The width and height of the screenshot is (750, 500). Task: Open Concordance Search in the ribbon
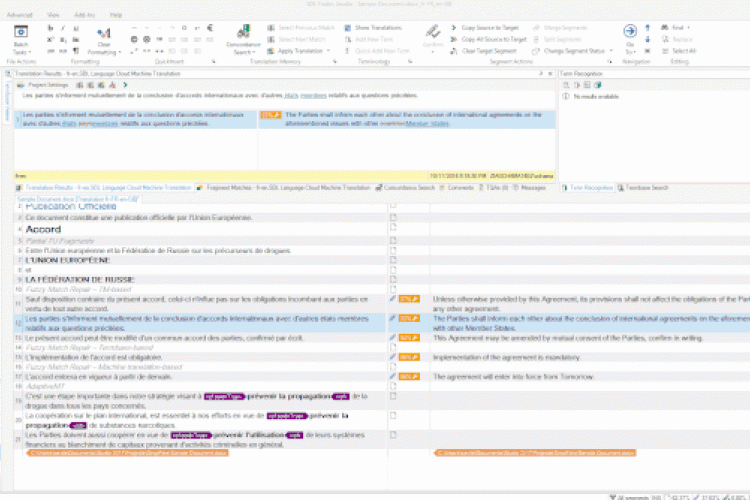tap(243, 40)
